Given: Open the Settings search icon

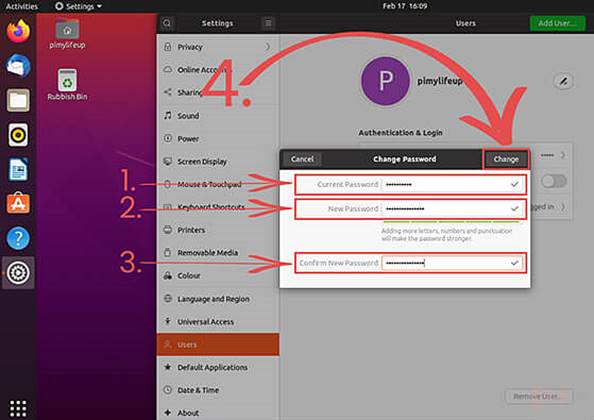Looking at the screenshot, I should click(x=167, y=23).
